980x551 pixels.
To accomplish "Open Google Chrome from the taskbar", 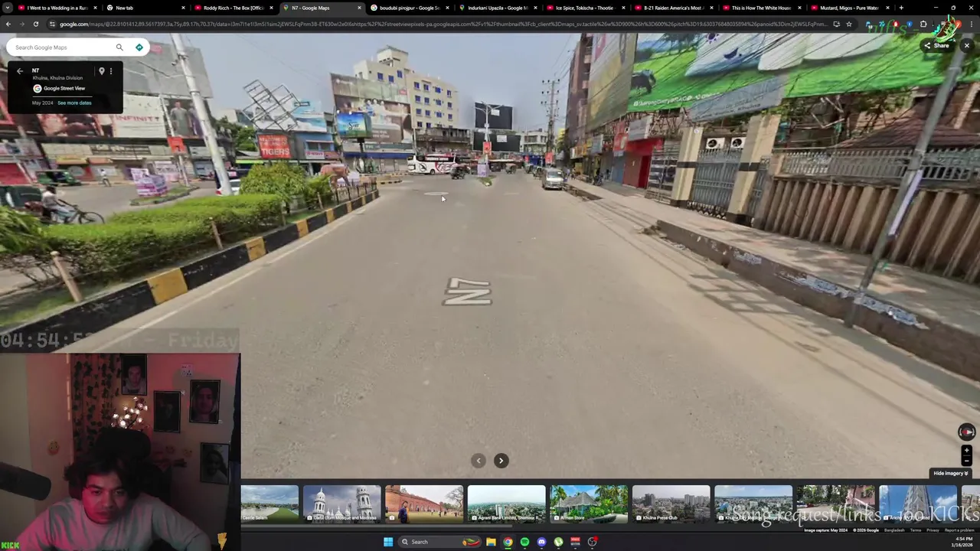I will tap(508, 542).
